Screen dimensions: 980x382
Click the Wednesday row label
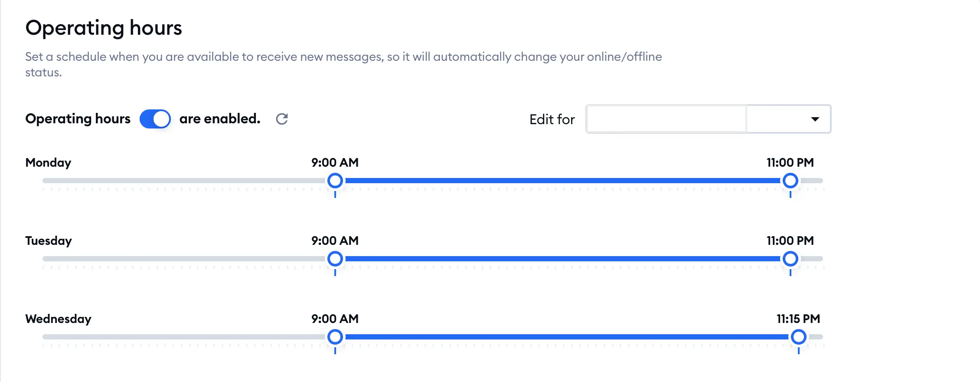(59, 319)
